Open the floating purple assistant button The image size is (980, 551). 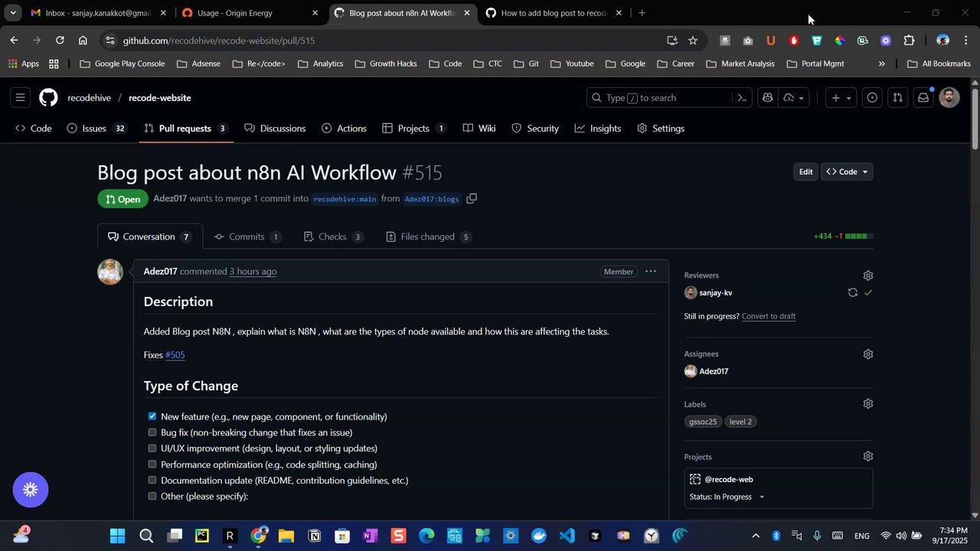coord(31,490)
